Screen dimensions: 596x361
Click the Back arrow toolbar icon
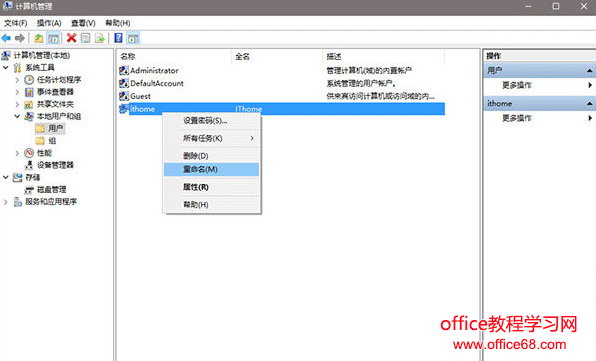point(6,38)
